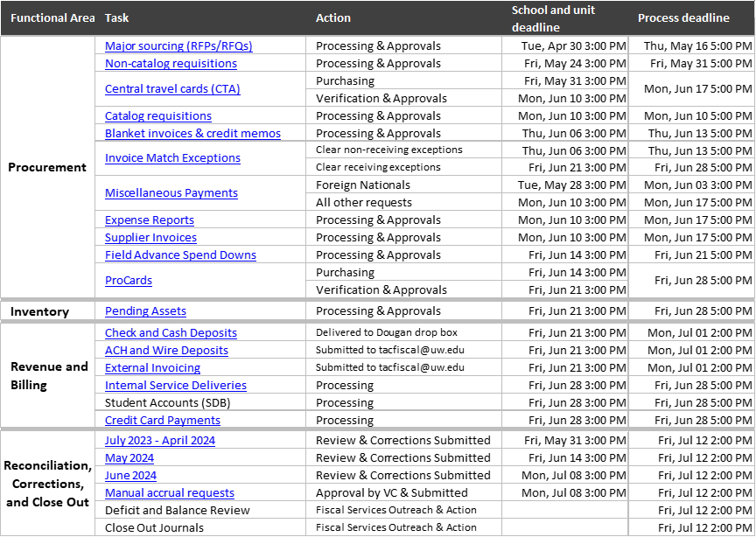
Task: Open Check and Cash Deposits link
Action: [171, 332]
